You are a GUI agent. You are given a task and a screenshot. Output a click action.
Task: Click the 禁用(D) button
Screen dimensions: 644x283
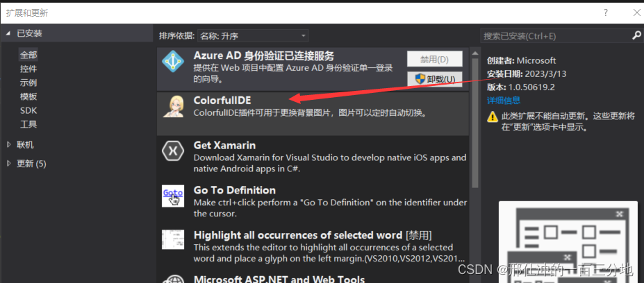434,59
